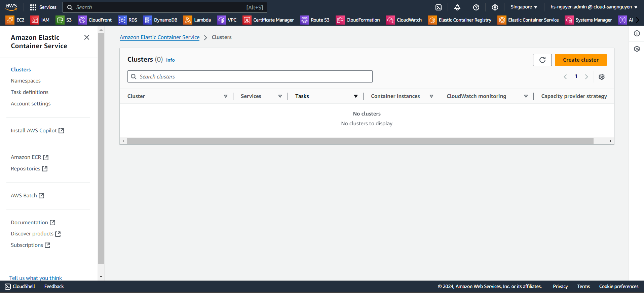Open the notifications bell
Viewport: 644px width, 293px height.
tap(457, 7)
